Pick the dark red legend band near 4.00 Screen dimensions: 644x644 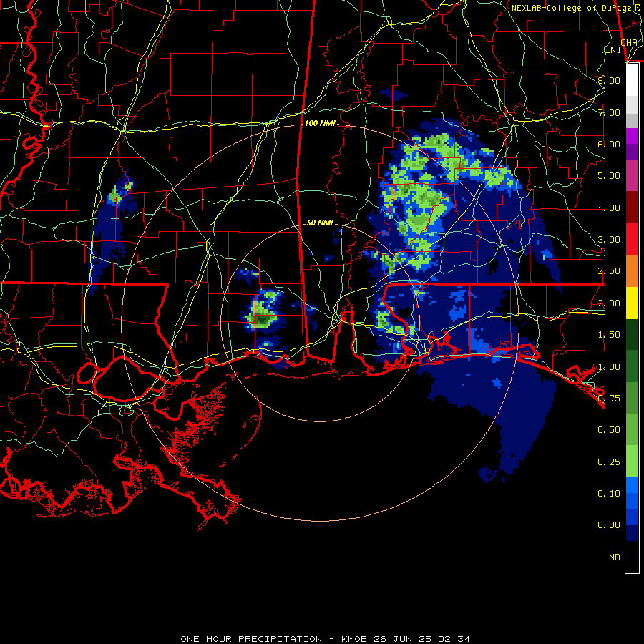[632, 208]
